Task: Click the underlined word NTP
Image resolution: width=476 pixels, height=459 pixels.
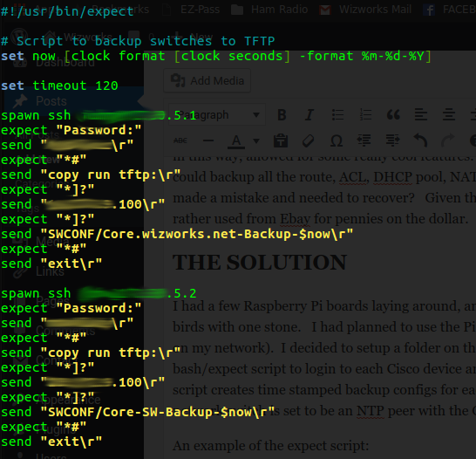Action: point(371,411)
